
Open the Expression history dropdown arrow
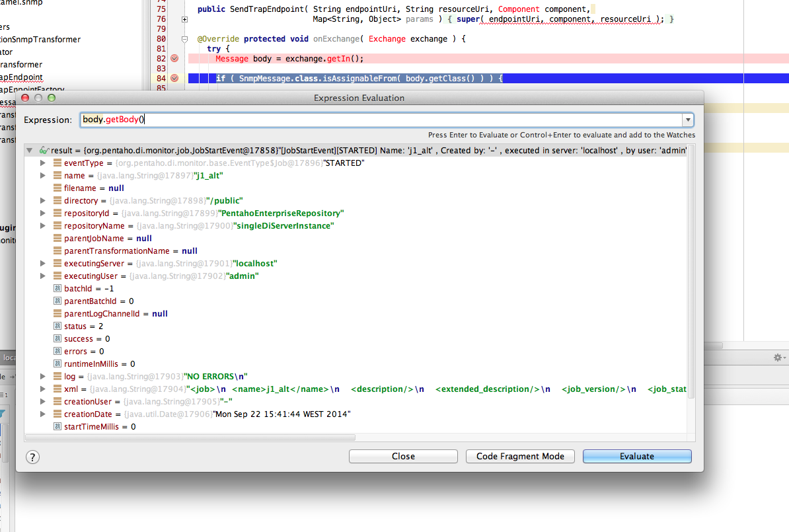[688, 120]
